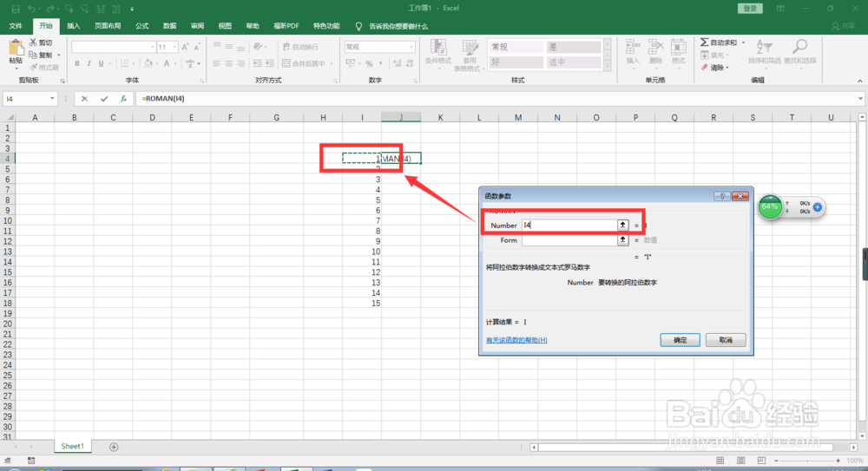The height and width of the screenshot is (471, 868).
Task: Collapse dialog via Number field range selector
Action: pos(622,225)
